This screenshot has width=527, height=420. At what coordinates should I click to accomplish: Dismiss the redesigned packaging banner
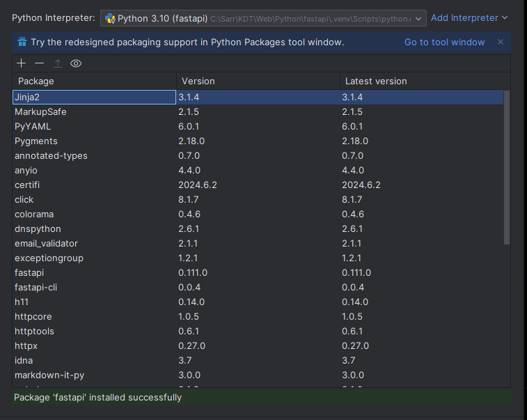pos(501,42)
